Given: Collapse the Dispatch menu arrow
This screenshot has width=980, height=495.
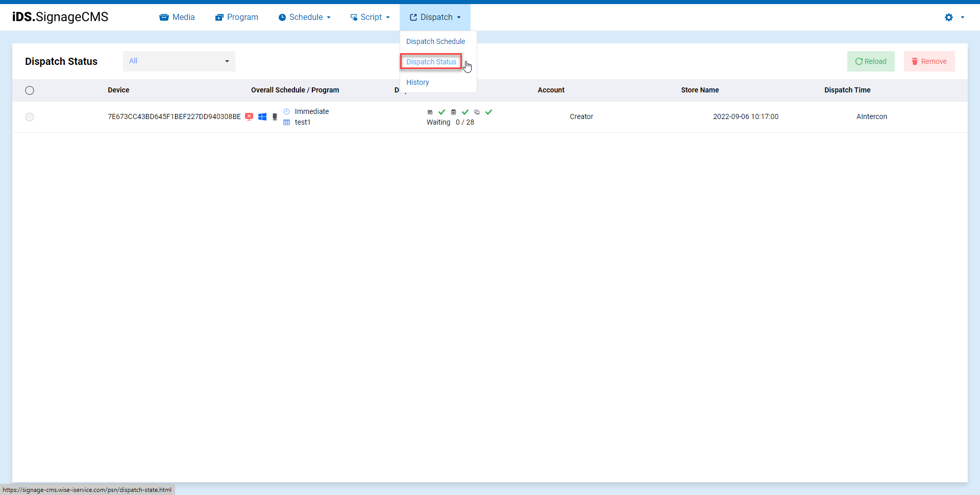Looking at the screenshot, I should click(x=459, y=17).
